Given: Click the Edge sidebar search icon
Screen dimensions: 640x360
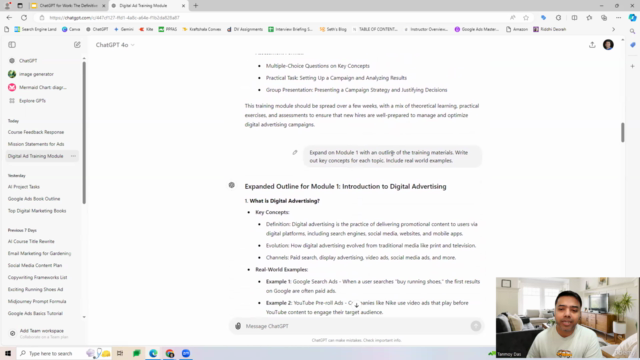Looking at the screenshot, I should (632, 31).
